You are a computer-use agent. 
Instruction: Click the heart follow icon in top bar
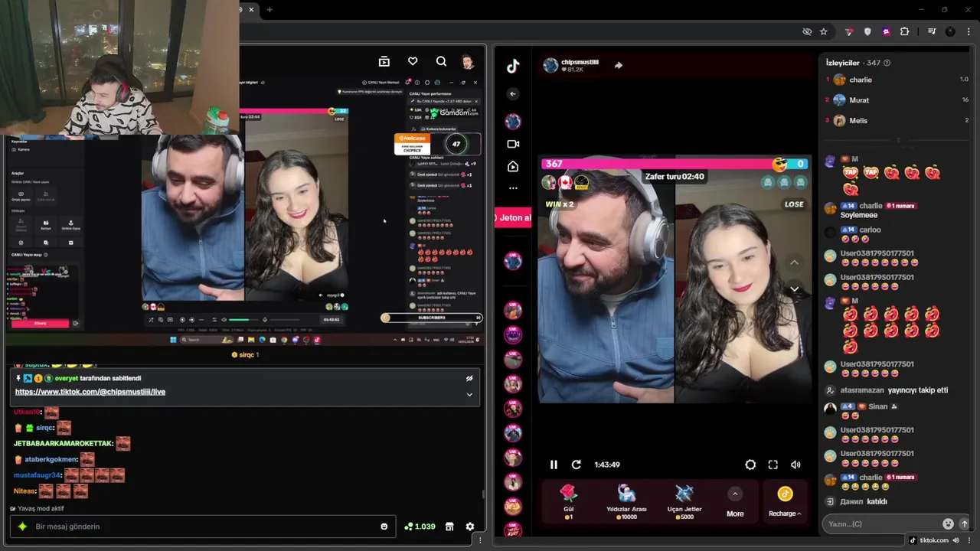point(413,61)
